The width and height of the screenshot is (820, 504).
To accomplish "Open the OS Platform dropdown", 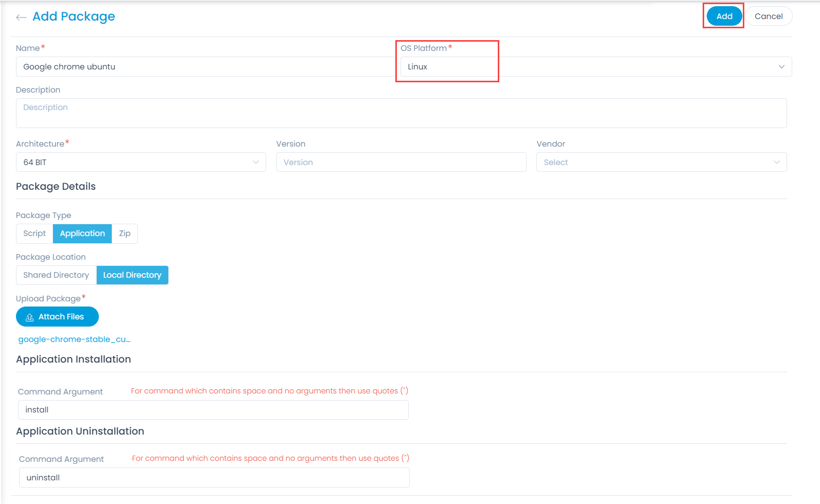I will (592, 67).
